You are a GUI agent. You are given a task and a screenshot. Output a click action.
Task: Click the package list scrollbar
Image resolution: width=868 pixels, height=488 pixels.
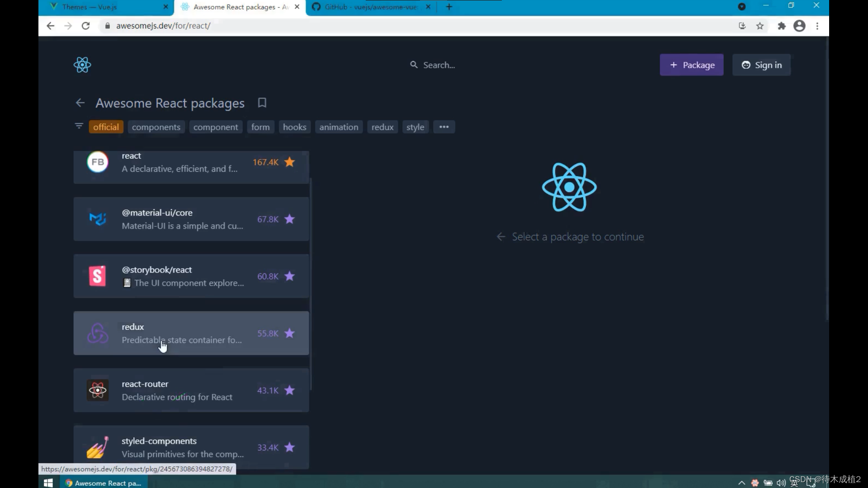click(x=311, y=284)
